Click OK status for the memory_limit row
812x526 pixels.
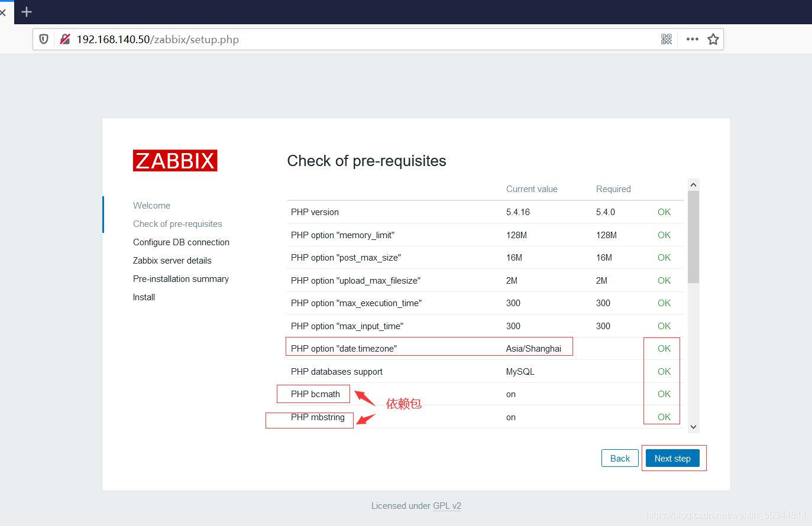click(x=664, y=235)
